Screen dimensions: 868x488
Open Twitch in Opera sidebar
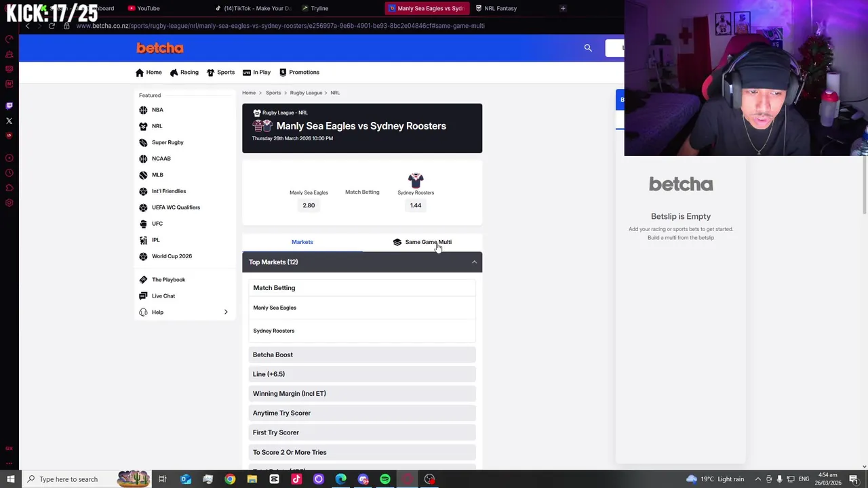(x=9, y=106)
